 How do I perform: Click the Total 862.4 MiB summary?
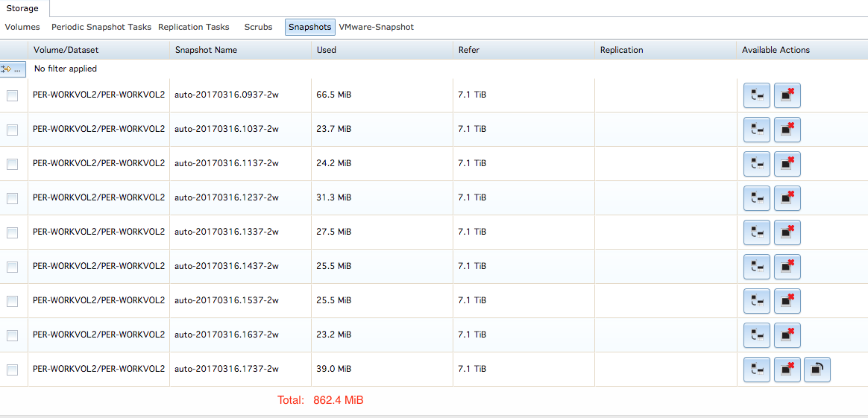coord(321,400)
